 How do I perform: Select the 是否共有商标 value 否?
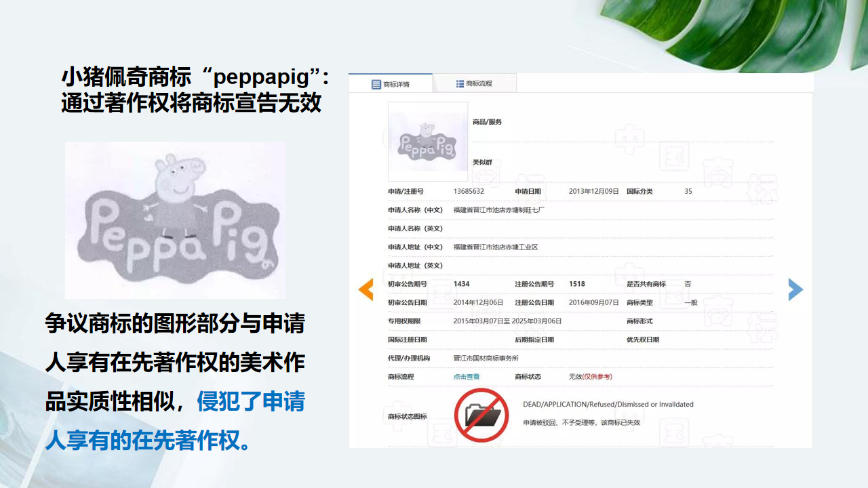[688, 284]
